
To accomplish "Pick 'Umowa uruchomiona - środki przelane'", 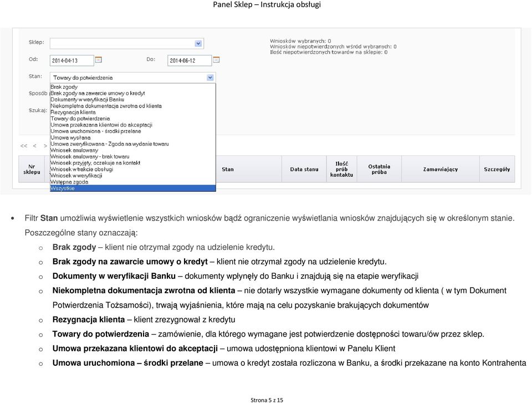I will (x=132, y=131).
